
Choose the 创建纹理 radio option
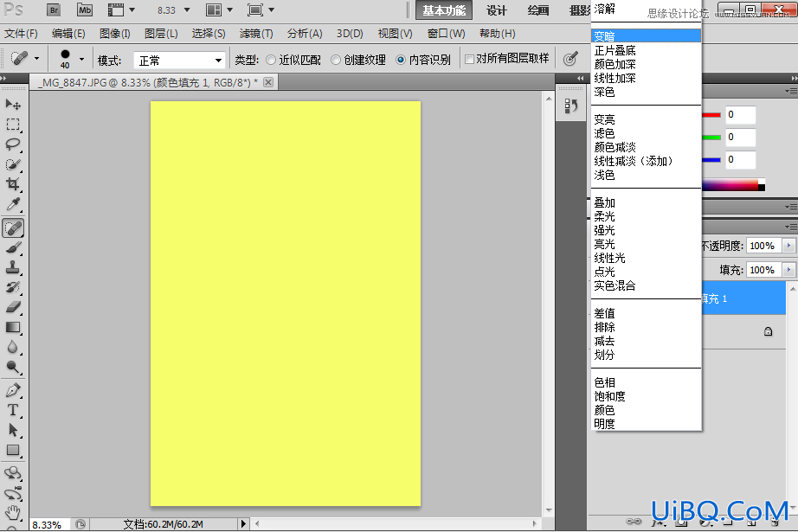(x=335, y=60)
